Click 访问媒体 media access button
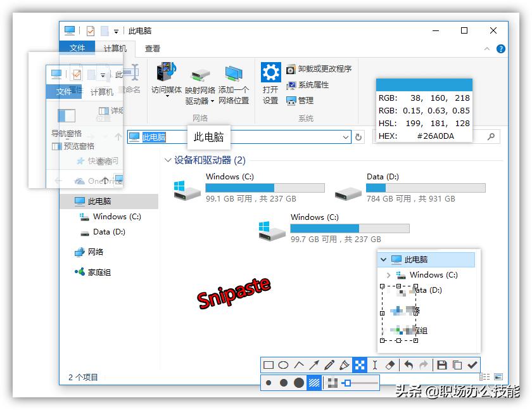Screen dimensions: 532x410 pyautogui.click(x=166, y=80)
